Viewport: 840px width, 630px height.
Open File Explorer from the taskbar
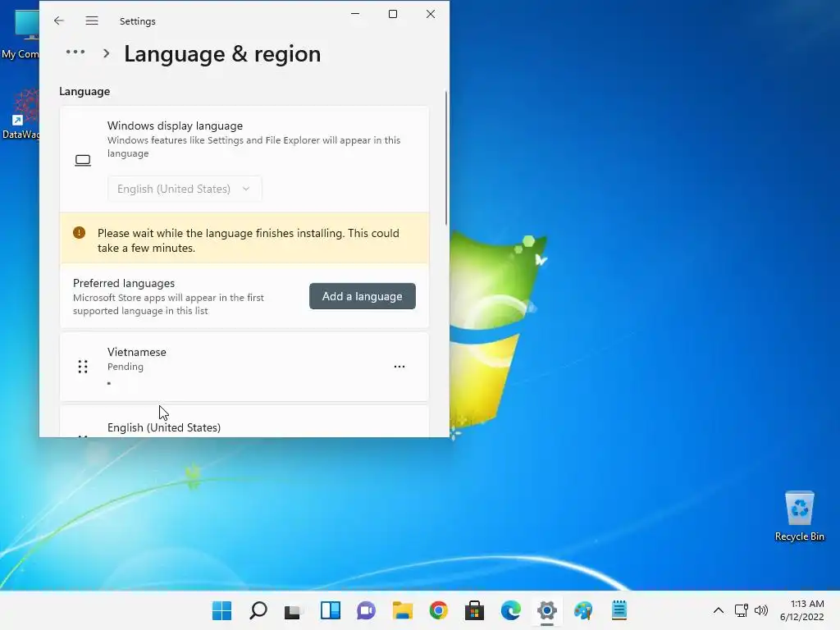pyautogui.click(x=402, y=610)
